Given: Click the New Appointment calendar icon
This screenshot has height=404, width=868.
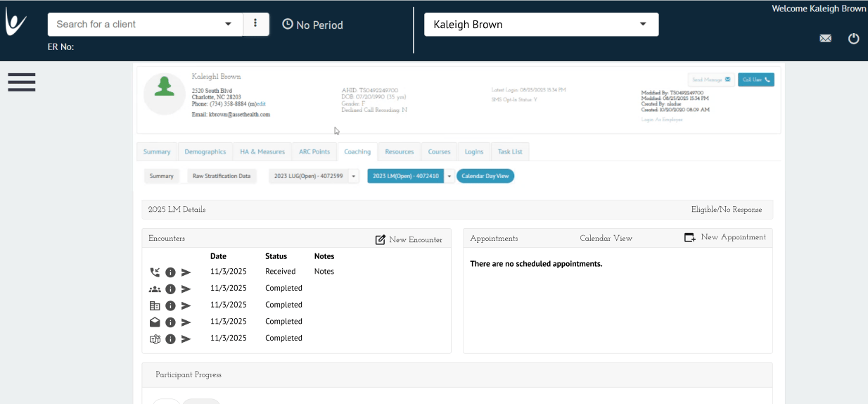Looking at the screenshot, I should click(690, 238).
